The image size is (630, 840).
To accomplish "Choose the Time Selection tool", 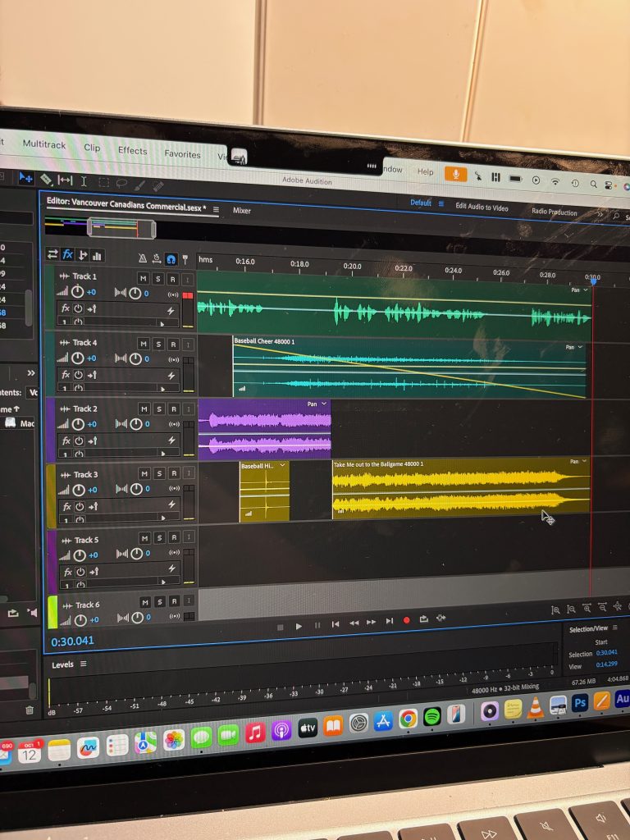I will (84, 181).
